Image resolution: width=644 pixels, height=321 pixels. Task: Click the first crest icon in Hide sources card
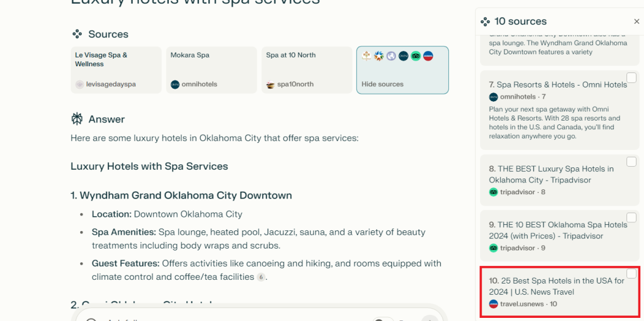click(x=366, y=56)
